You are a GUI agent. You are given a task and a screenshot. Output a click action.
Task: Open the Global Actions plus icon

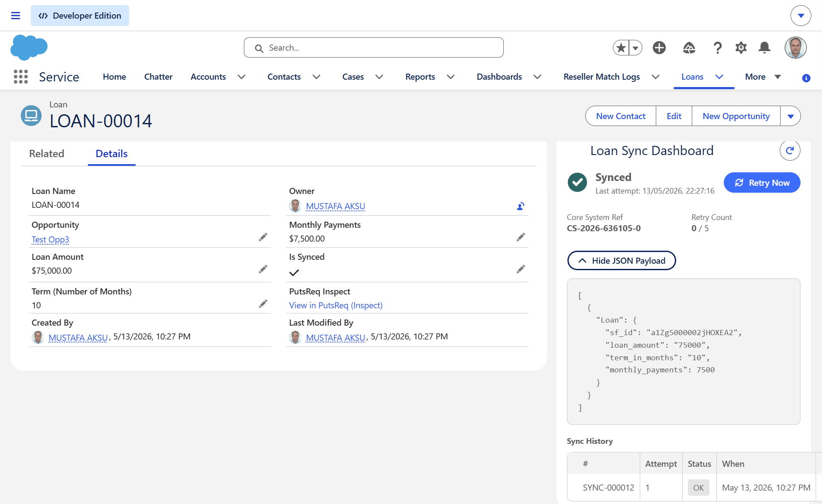pyautogui.click(x=659, y=48)
